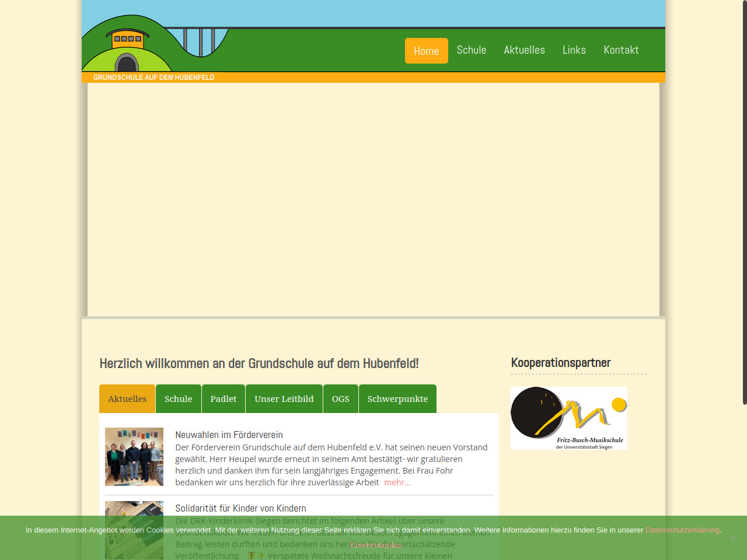Open the Home menu item
This screenshot has height=560, width=747.
tap(426, 51)
